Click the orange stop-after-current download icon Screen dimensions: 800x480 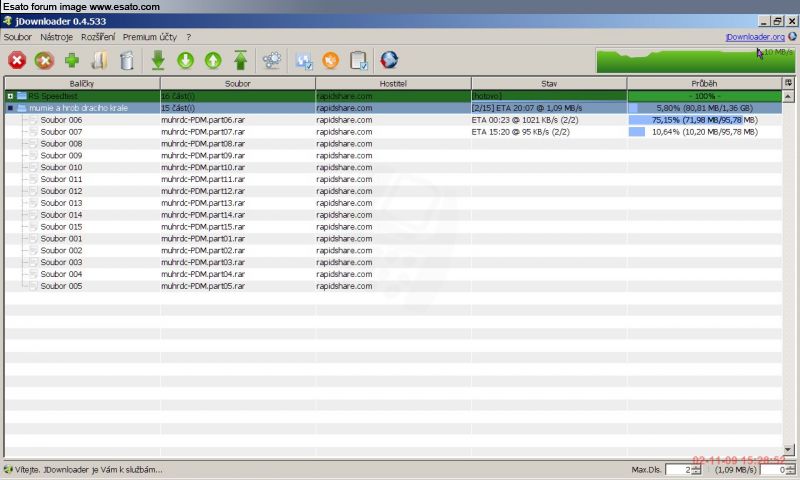click(x=44, y=61)
